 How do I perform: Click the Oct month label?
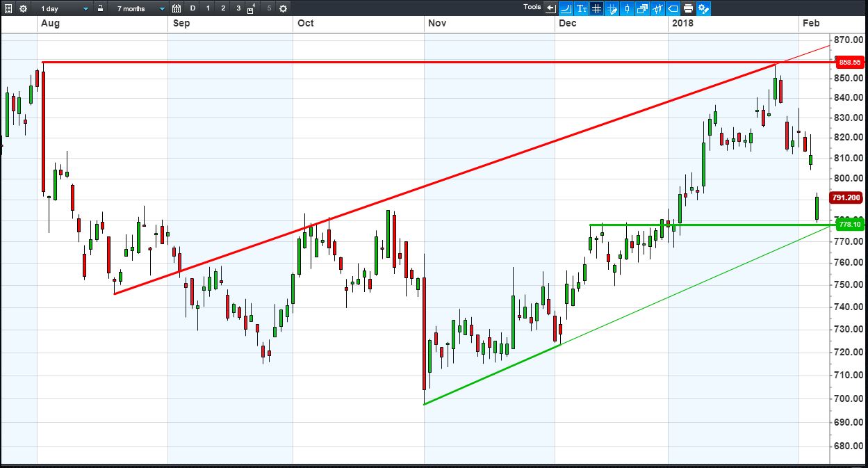click(305, 23)
